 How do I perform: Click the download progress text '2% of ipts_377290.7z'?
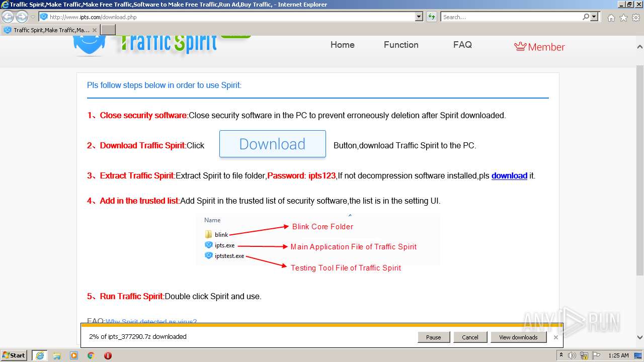(x=137, y=337)
